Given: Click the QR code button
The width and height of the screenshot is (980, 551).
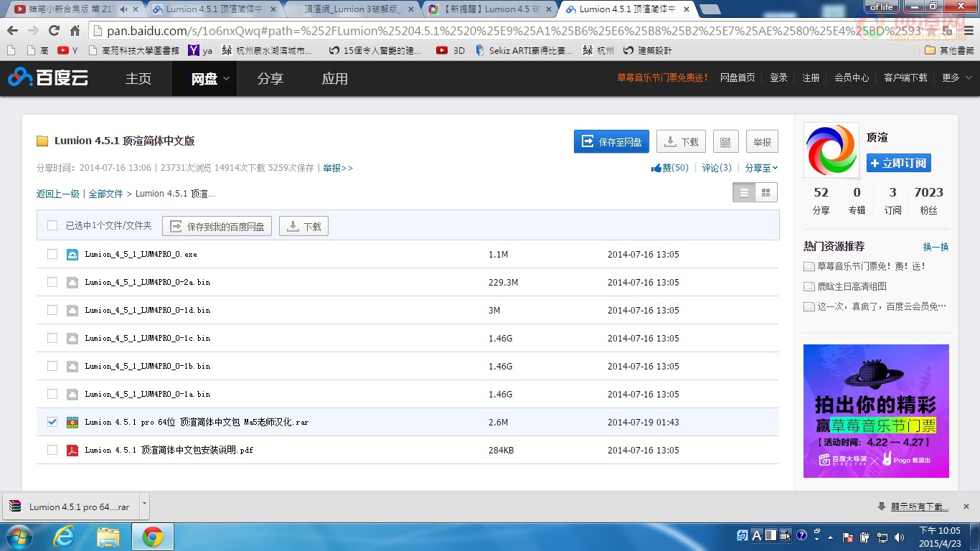Looking at the screenshot, I should pyautogui.click(x=725, y=141).
